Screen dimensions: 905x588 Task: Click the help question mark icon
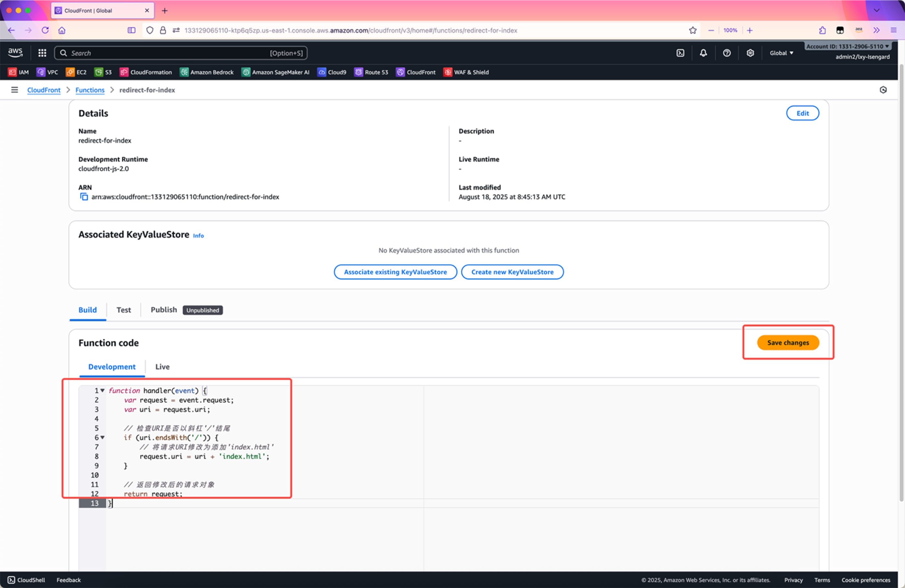click(726, 53)
